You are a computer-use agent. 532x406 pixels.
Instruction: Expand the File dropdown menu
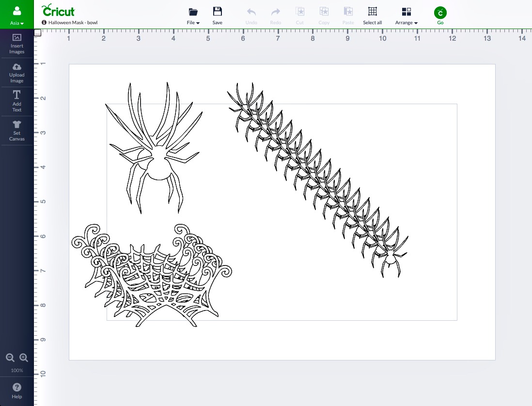(193, 16)
